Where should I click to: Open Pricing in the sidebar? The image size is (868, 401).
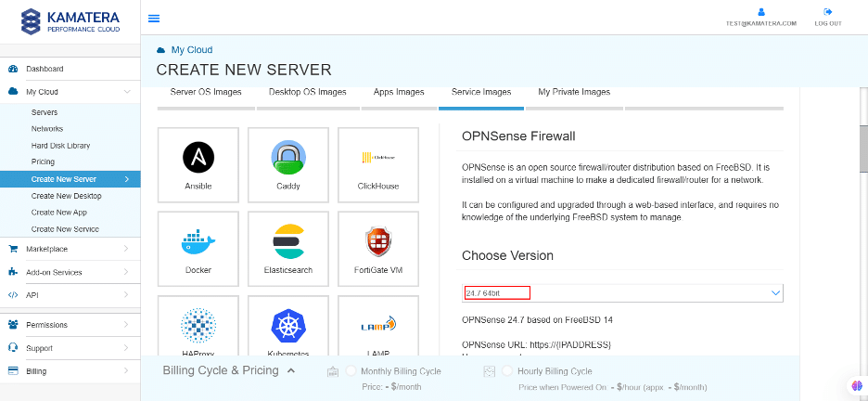[43, 162]
